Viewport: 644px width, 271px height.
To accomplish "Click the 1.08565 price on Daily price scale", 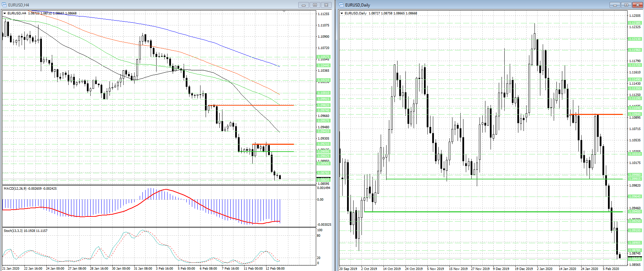I will coord(635,265).
